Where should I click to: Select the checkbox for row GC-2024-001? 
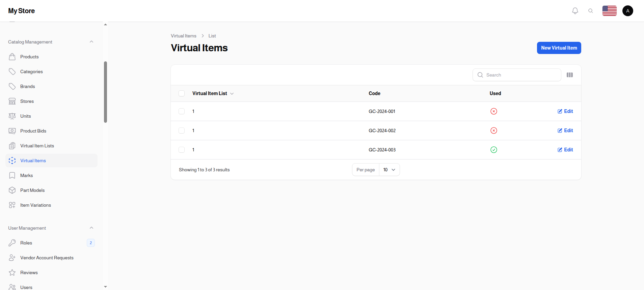click(182, 111)
